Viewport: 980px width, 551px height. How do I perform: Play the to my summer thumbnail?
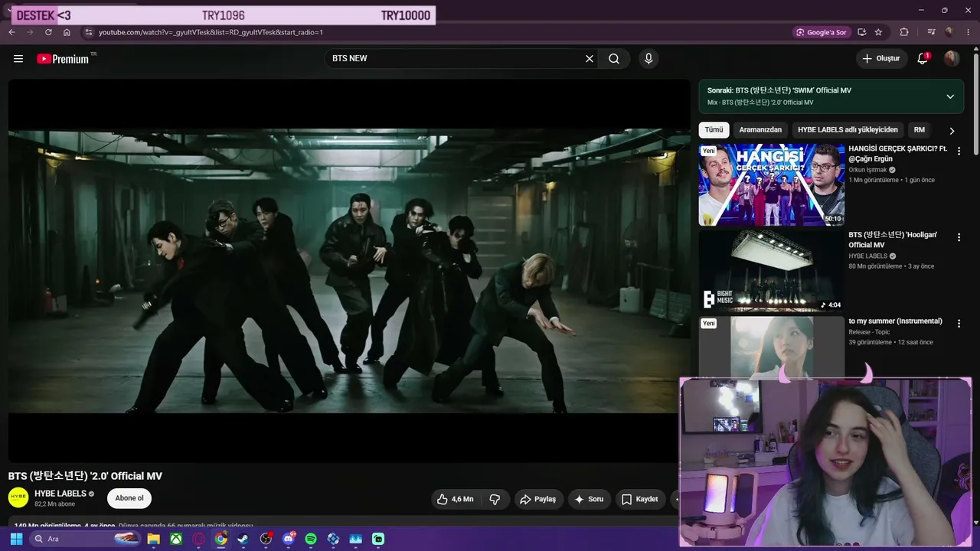771,347
